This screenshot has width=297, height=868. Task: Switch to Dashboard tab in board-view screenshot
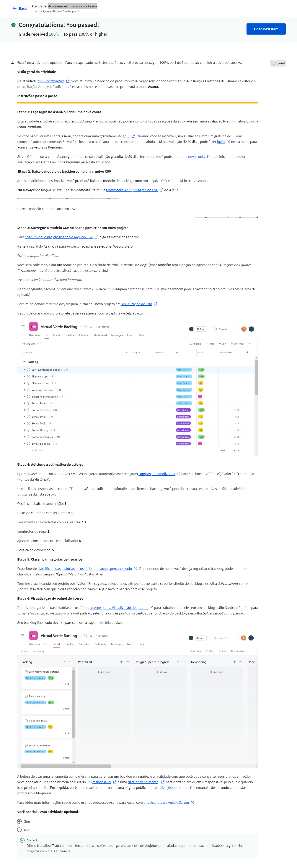tap(100, 644)
